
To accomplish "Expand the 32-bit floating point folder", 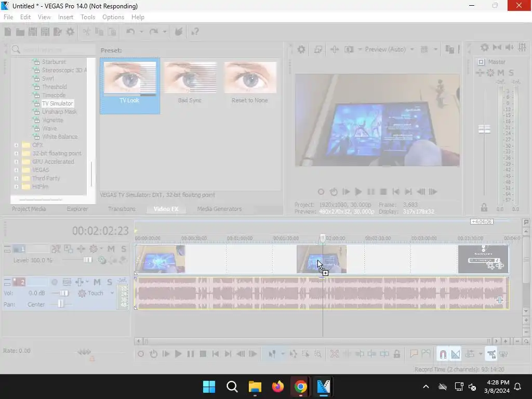I will point(16,153).
